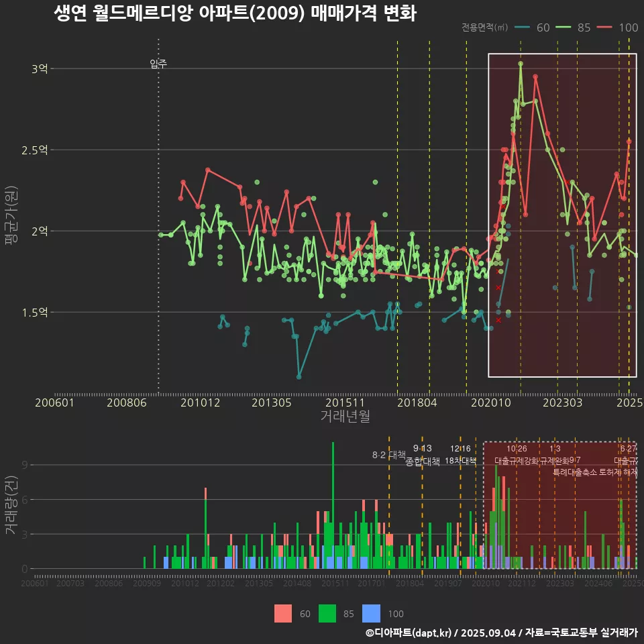The height and width of the screenshot is (644, 644).
Task: Click the 9·13 종합대책 annotation
Action: (423, 455)
